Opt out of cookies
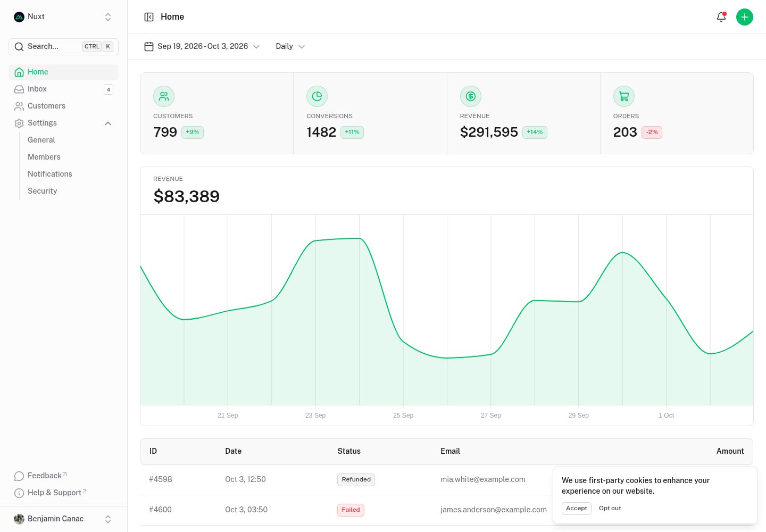The height and width of the screenshot is (532, 766). click(x=610, y=509)
